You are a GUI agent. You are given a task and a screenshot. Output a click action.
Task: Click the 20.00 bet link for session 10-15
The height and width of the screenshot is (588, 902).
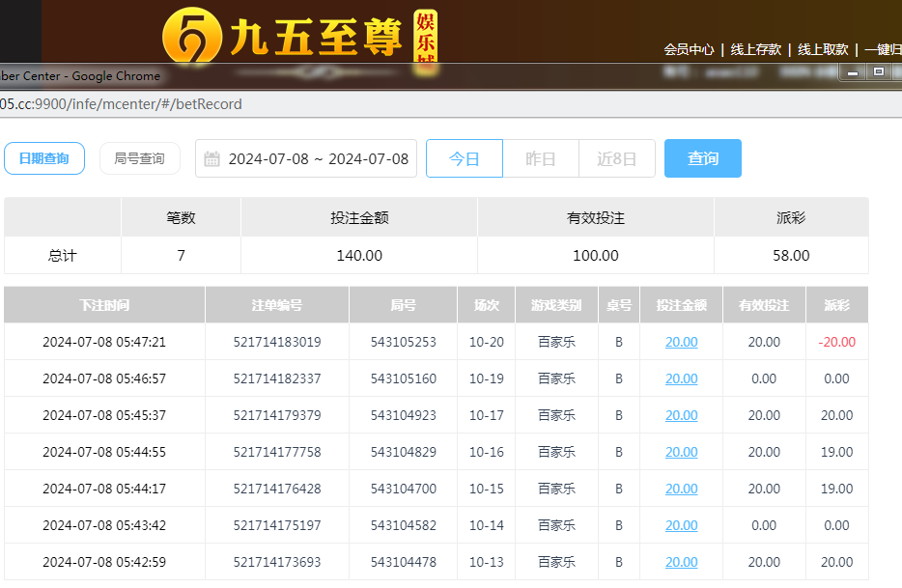[681, 489]
